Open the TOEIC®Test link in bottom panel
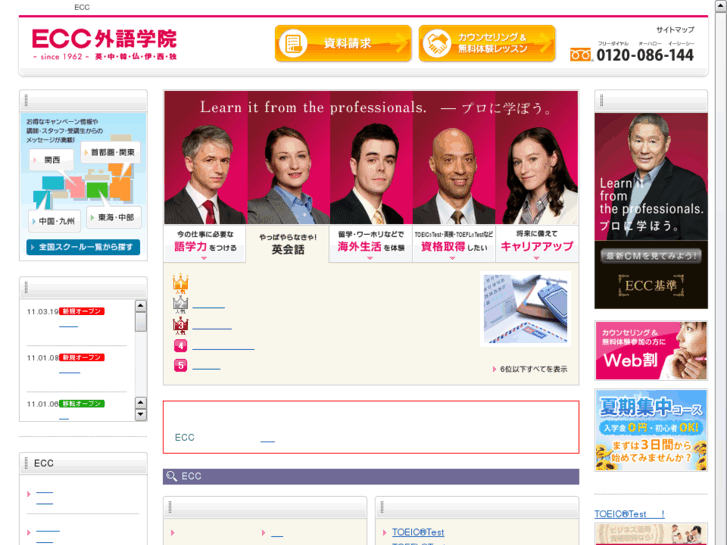Viewport: 727px width, 545px height. 418,532
